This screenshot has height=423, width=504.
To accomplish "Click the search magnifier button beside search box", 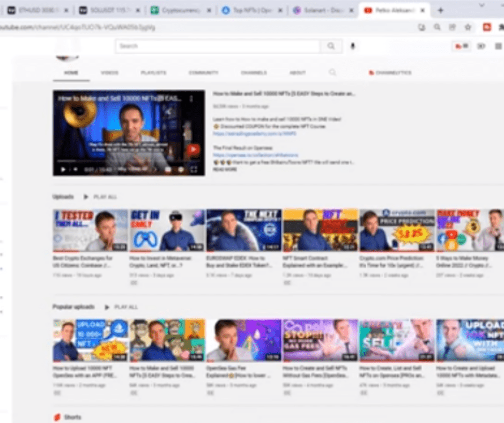I will (x=331, y=46).
